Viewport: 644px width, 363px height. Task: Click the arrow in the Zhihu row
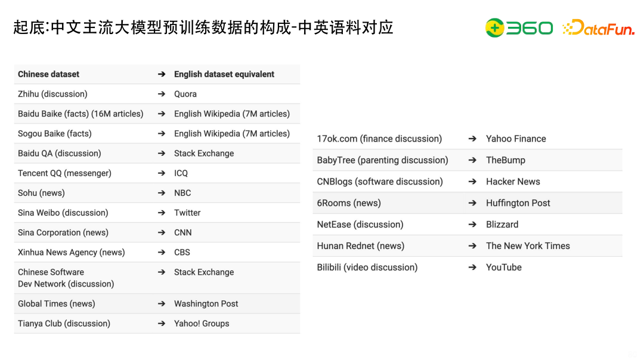point(162,94)
